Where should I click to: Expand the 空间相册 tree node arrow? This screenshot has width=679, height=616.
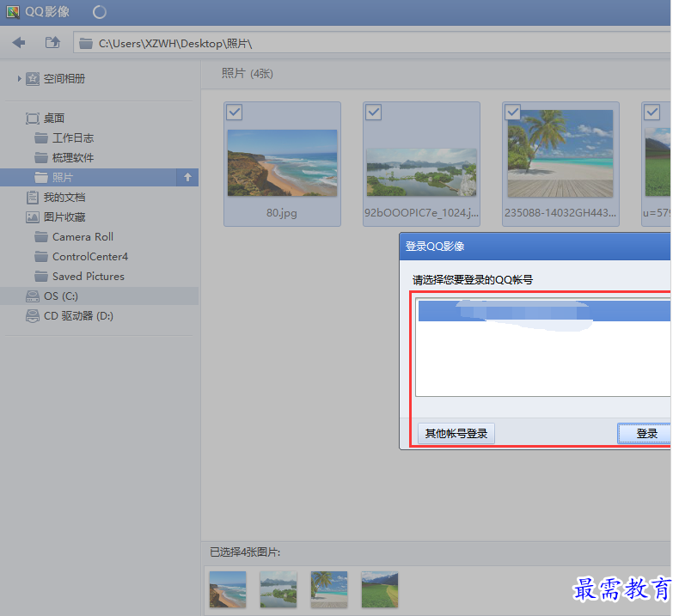(19, 79)
